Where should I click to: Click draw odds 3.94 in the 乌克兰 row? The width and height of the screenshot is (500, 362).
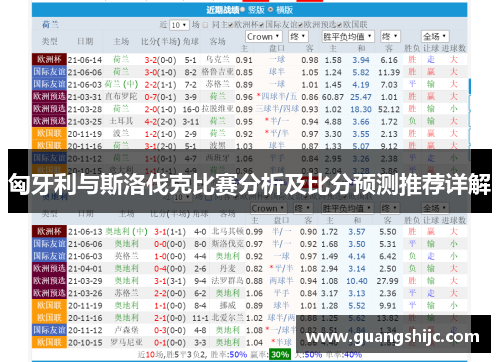(x=361, y=60)
